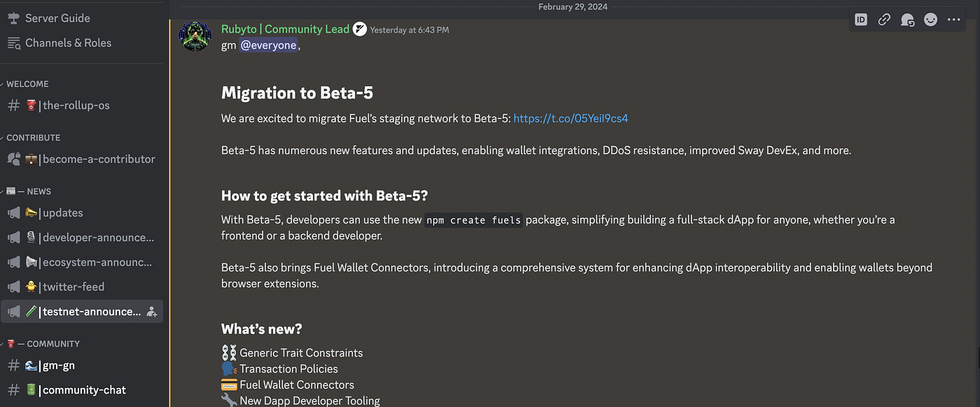Click the Rubyto | Community Lead username
This screenshot has width=980, height=407.
(x=285, y=29)
